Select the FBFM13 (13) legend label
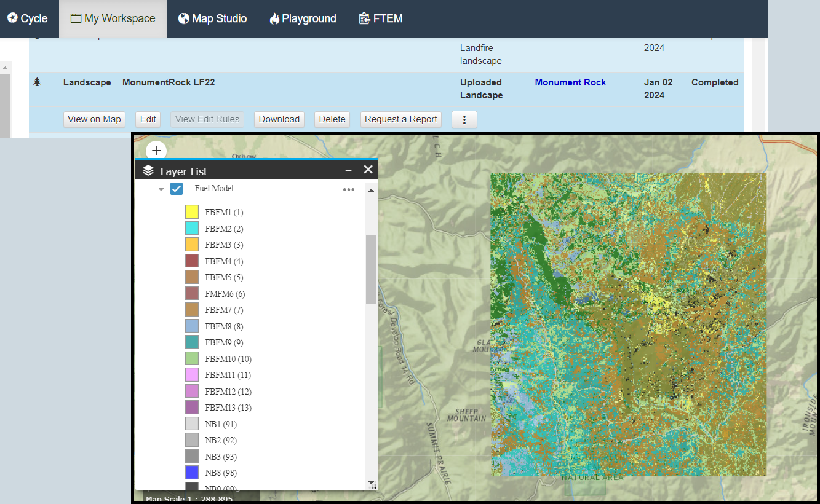This screenshot has height=504, width=820. point(228,408)
